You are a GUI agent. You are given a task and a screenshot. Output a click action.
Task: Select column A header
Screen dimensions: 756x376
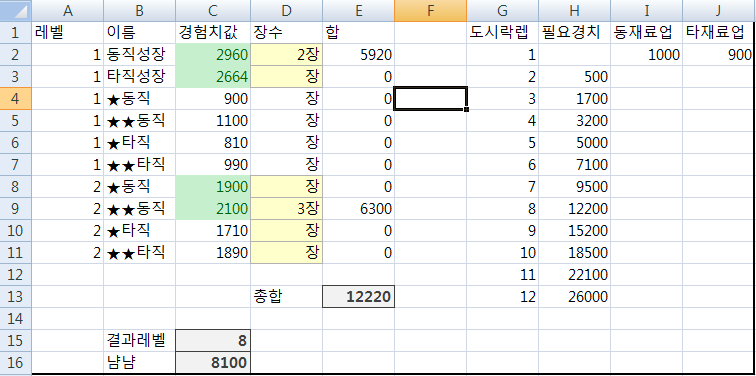[x=68, y=11]
